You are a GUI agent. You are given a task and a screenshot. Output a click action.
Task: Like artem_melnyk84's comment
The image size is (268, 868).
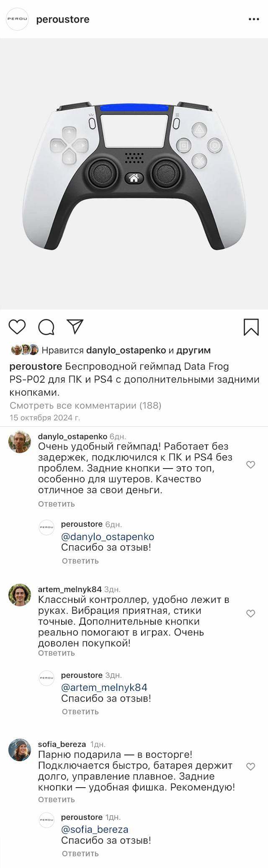[x=250, y=613]
